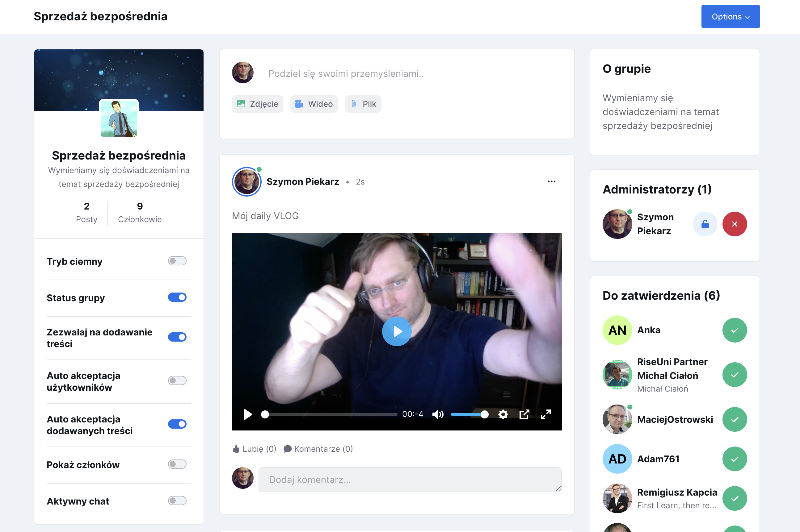Click the Zdjęcie attachment button
The image size is (800, 532).
pos(257,104)
